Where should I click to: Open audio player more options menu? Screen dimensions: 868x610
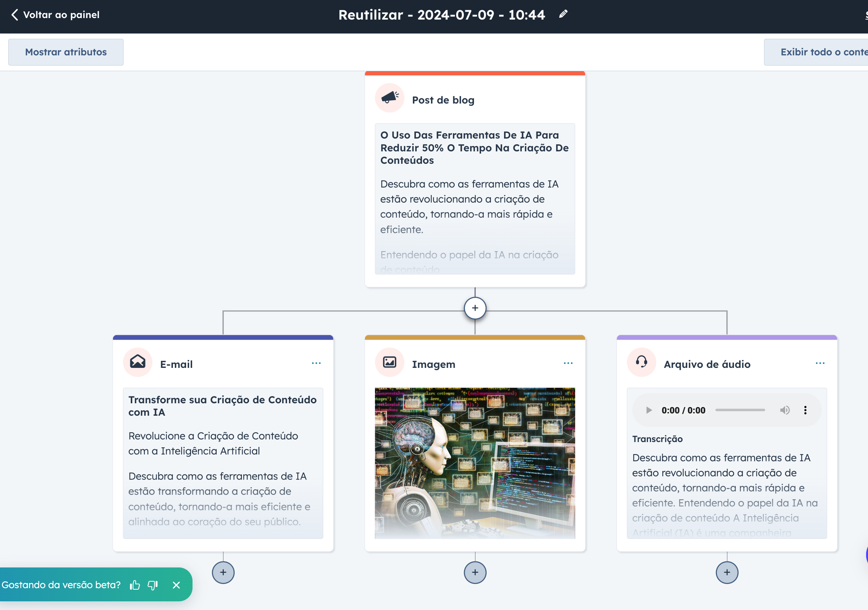pos(805,410)
